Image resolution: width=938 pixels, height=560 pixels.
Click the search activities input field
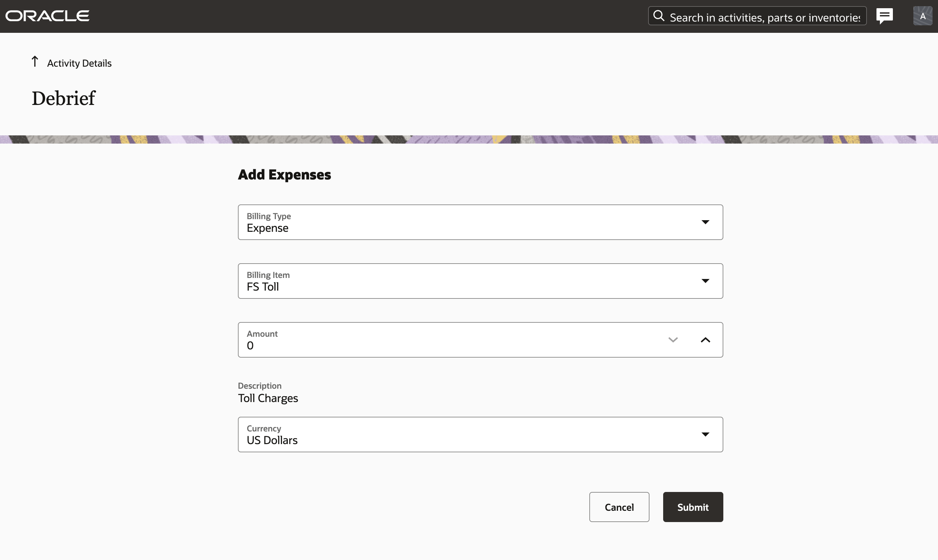click(x=764, y=17)
